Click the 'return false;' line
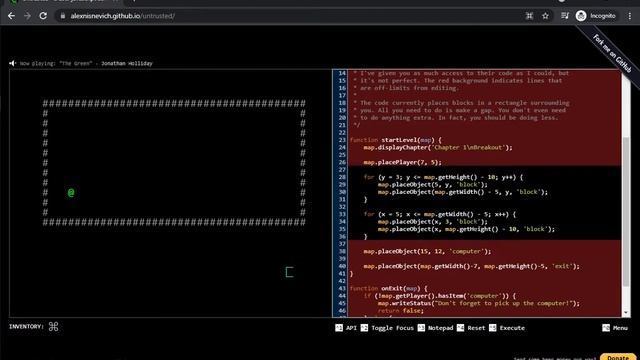Image resolution: width=640 pixels, height=360 pixels. pyautogui.click(x=400, y=311)
